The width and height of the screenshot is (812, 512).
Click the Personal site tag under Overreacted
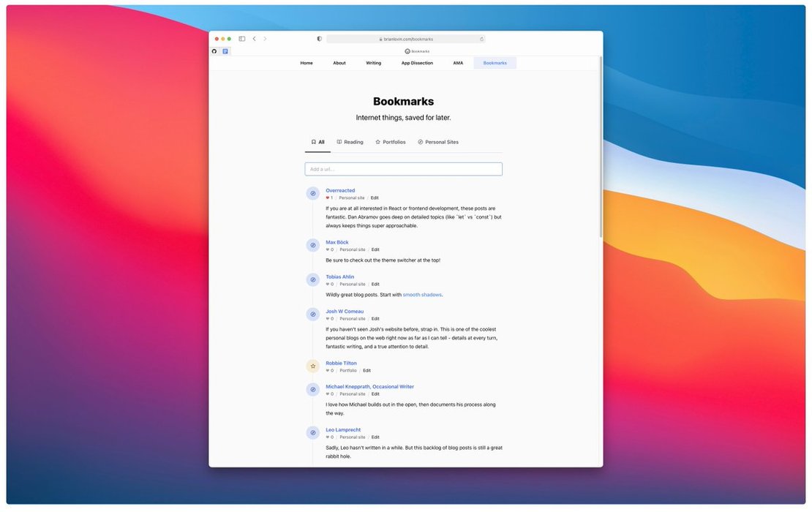pyautogui.click(x=352, y=197)
